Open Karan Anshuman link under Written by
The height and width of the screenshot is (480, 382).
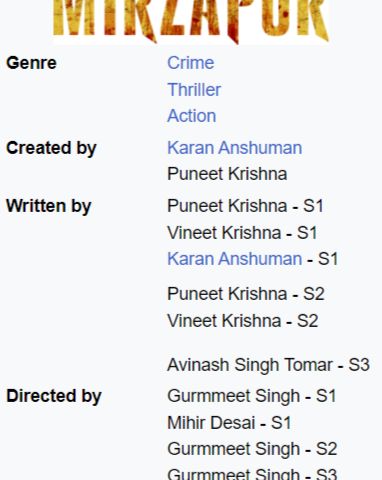pyautogui.click(x=235, y=259)
